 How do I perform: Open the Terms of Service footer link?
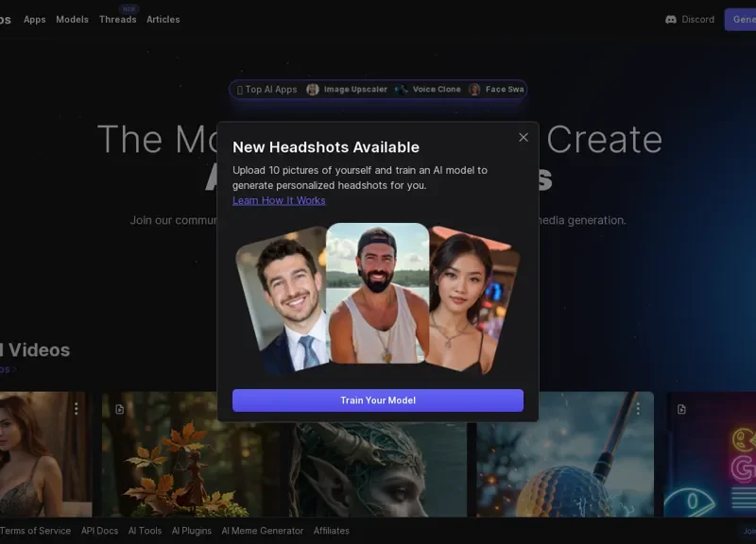(35, 531)
